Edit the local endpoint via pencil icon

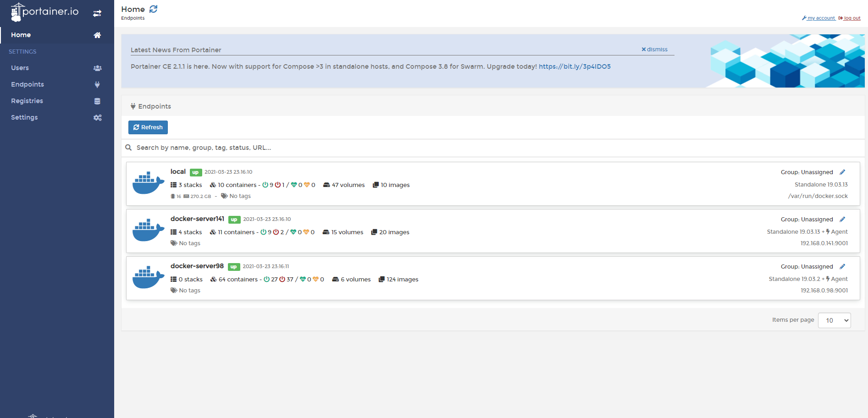842,172
